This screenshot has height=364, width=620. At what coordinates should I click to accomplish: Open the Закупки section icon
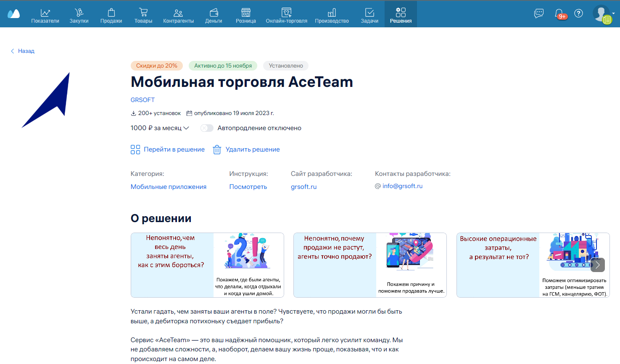(x=79, y=13)
